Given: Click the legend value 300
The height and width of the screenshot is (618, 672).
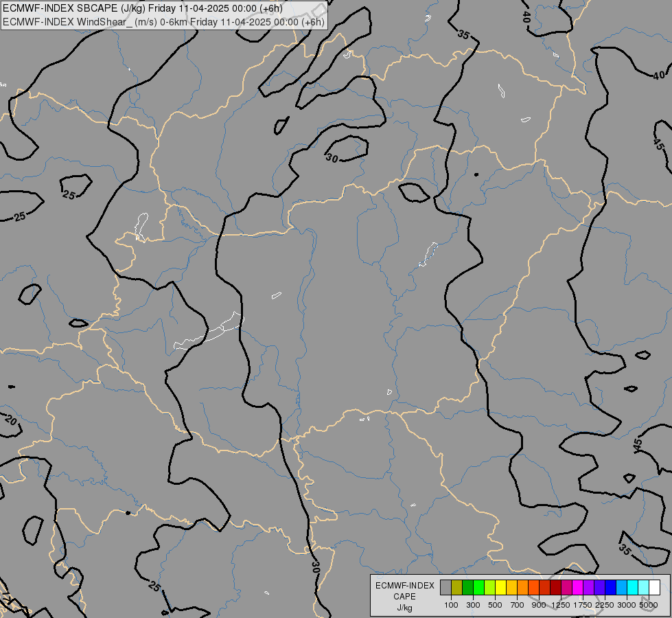Looking at the screenshot, I should pyautogui.click(x=473, y=605).
